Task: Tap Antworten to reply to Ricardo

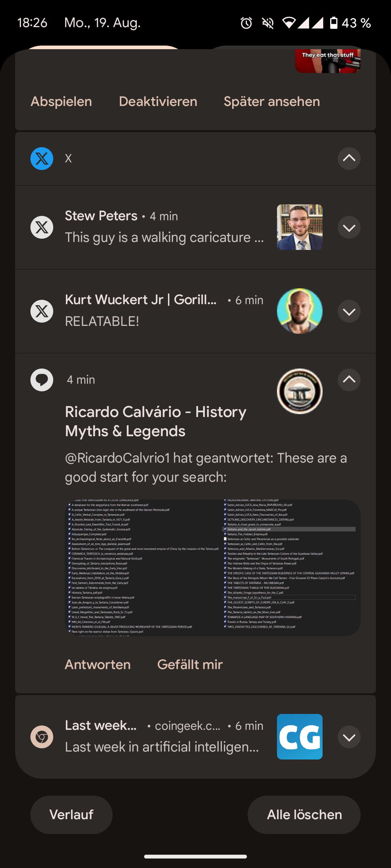Action: click(97, 665)
